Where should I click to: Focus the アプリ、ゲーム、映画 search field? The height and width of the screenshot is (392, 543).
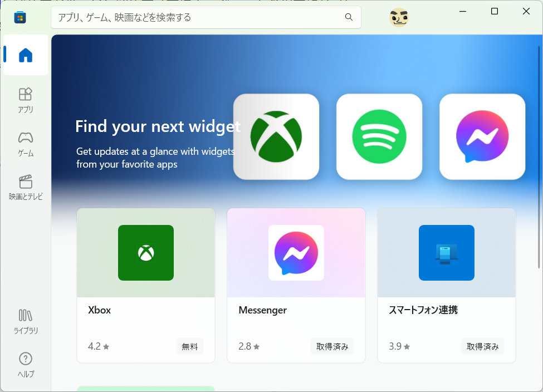point(206,17)
